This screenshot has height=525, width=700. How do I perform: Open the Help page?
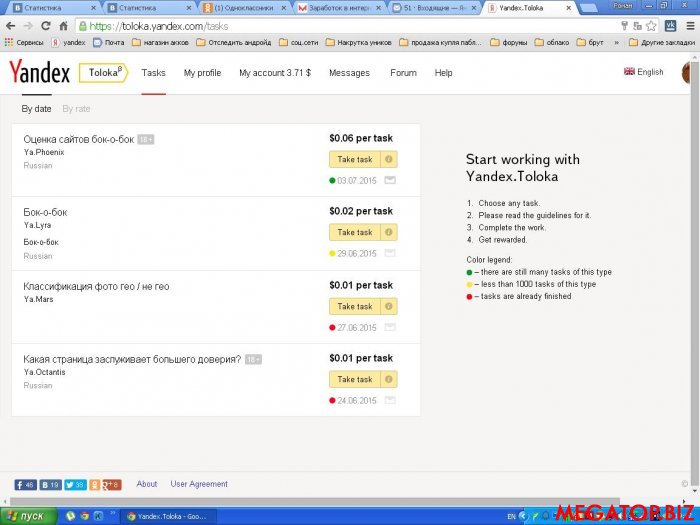point(443,73)
